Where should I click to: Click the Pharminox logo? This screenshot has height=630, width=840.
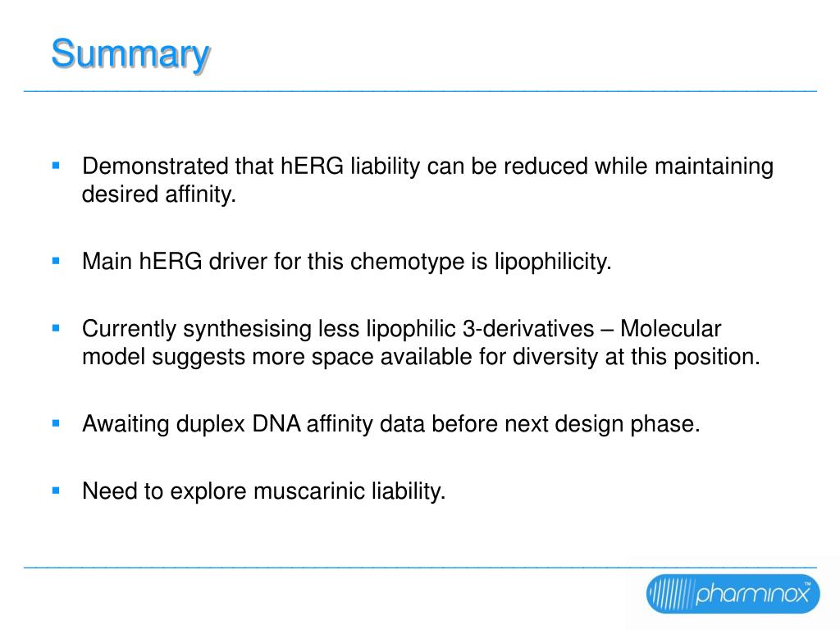[733, 594]
